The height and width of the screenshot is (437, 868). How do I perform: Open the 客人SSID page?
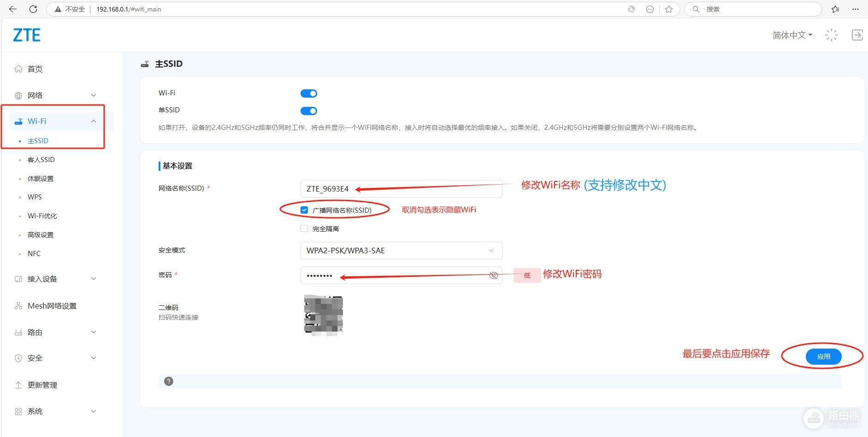(x=41, y=160)
